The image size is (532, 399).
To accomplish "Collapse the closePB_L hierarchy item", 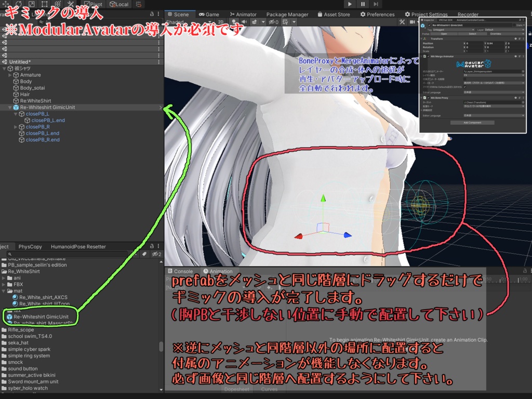I will pos(16,114).
